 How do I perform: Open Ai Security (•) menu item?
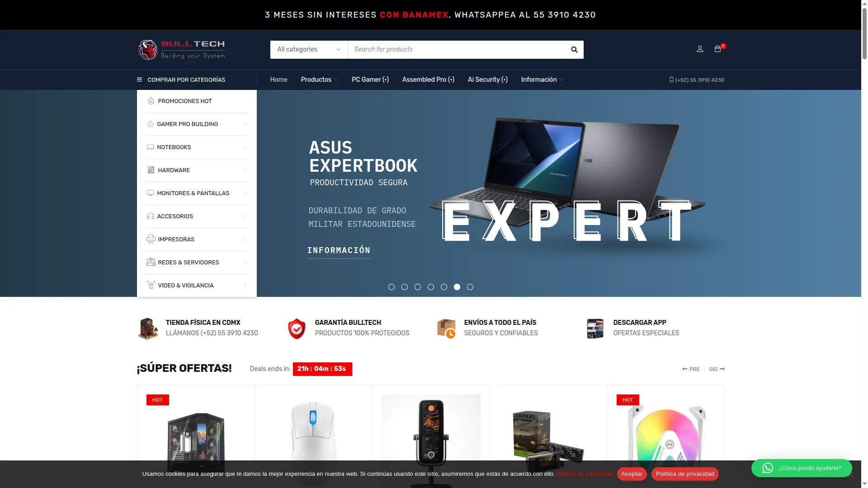[x=487, y=80]
